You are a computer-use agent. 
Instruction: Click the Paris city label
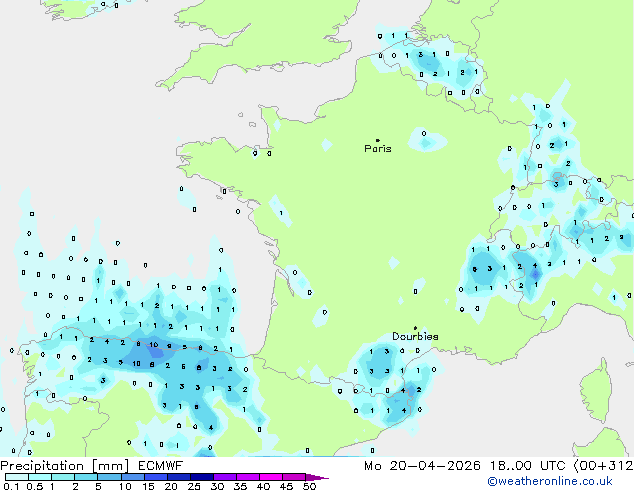(378, 149)
